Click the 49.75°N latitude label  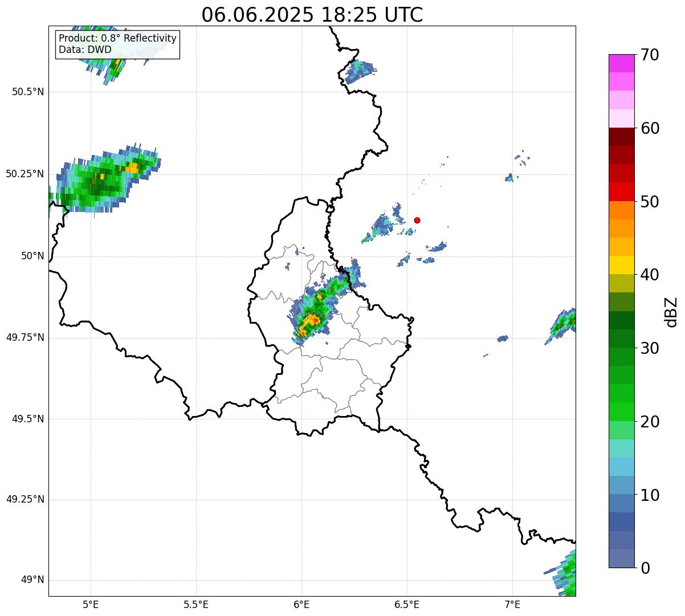[x=25, y=337]
